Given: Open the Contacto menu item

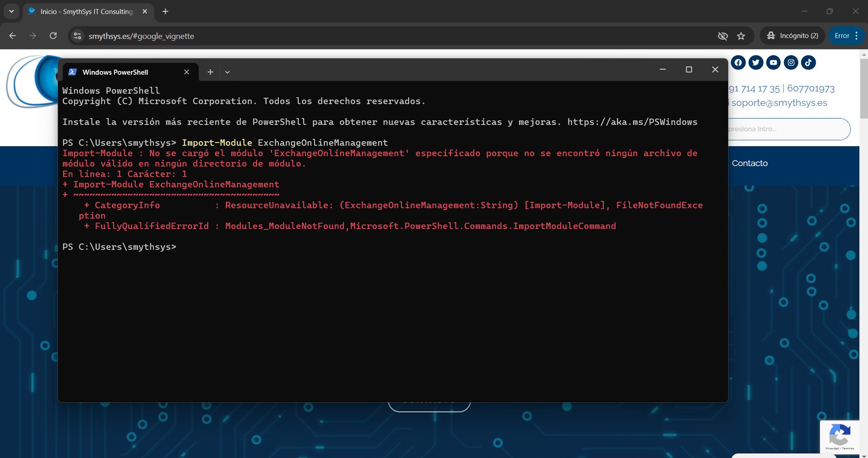Looking at the screenshot, I should coord(749,163).
